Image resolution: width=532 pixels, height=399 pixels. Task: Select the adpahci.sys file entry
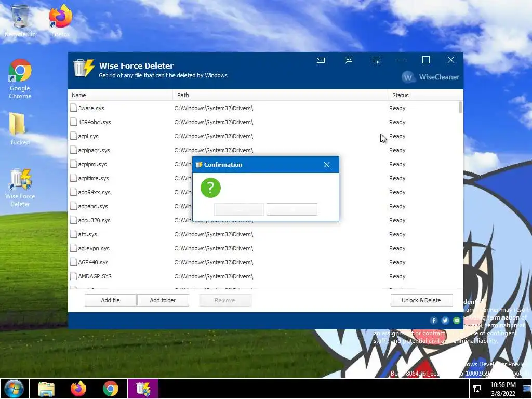click(130, 206)
